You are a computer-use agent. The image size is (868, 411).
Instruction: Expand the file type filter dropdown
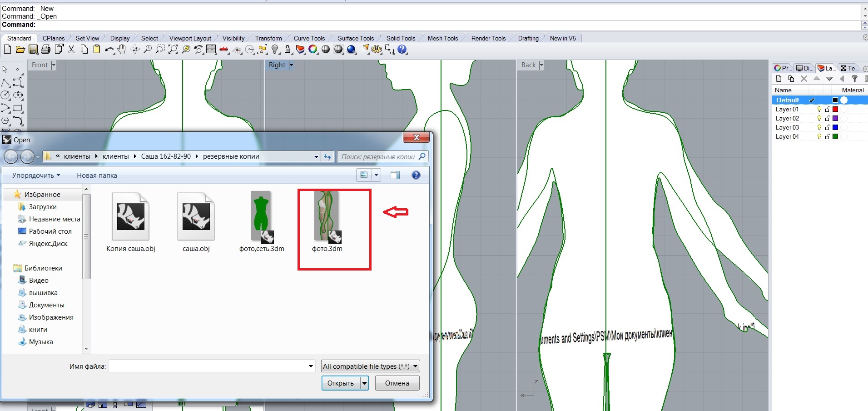tap(415, 366)
